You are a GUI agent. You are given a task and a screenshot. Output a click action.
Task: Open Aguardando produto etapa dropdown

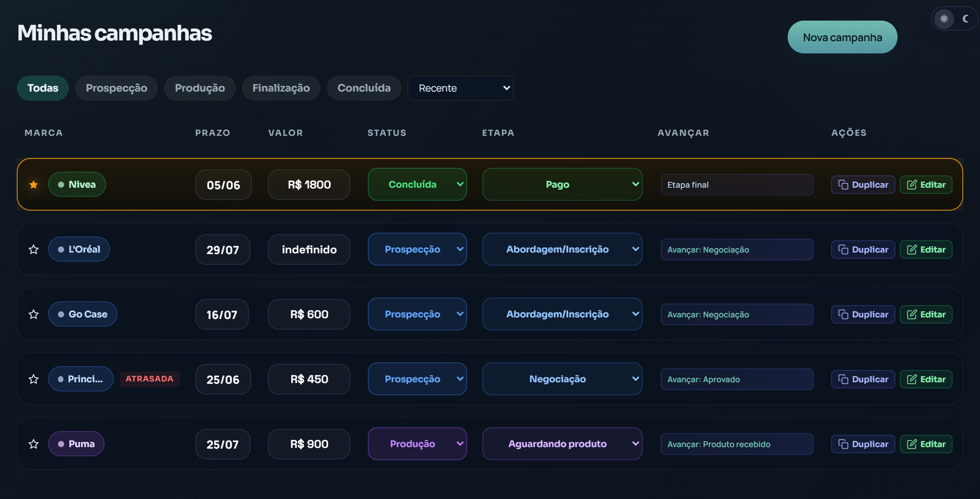(x=563, y=444)
